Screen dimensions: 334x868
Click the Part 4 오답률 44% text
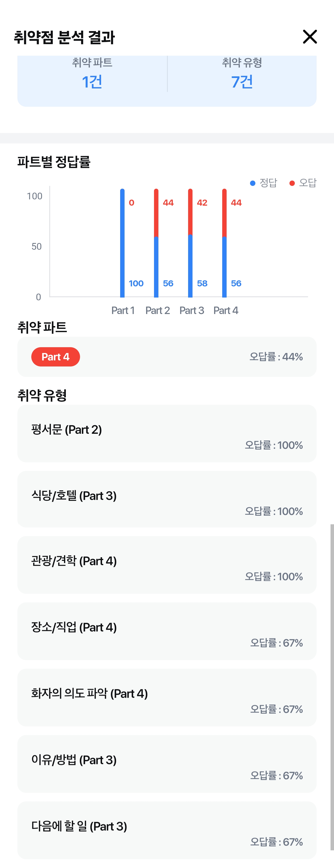(x=276, y=357)
